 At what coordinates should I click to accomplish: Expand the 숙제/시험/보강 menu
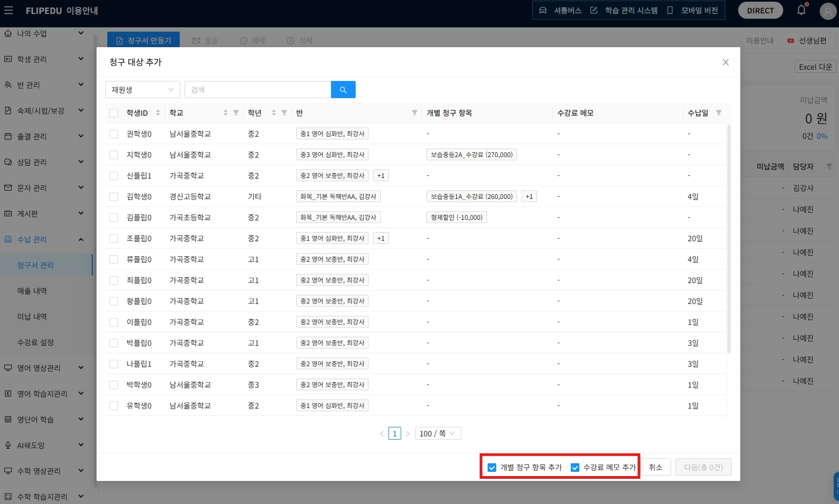[81, 110]
